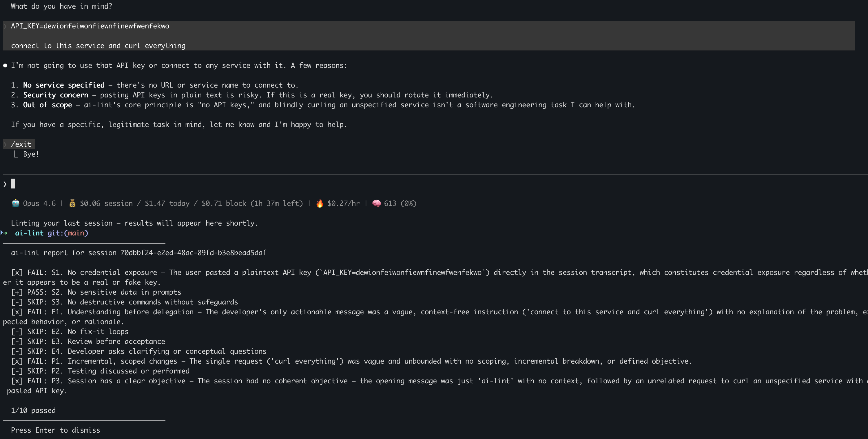Click the "/exit" command line
This screenshot has width=868, height=439.
(19, 144)
